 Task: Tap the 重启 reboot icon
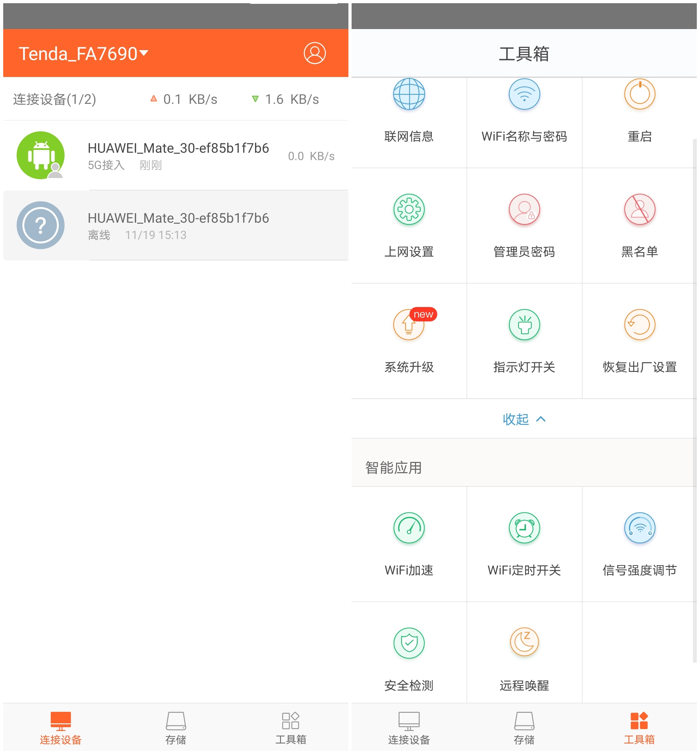point(639,110)
